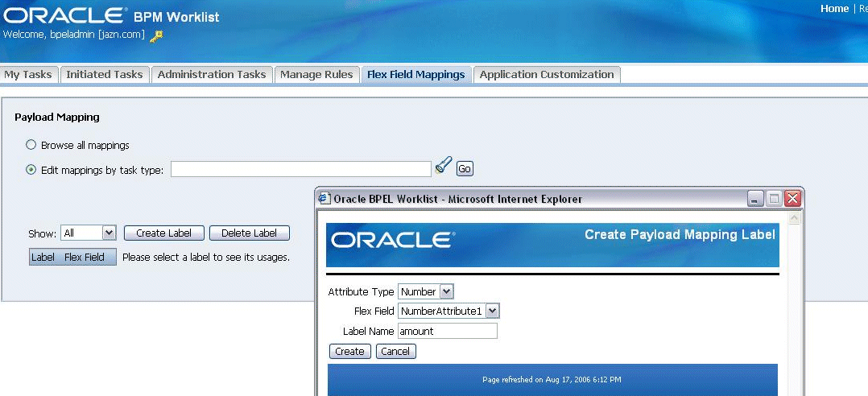The width and height of the screenshot is (868, 396).
Task: Click the task type input field
Action: (300, 169)
